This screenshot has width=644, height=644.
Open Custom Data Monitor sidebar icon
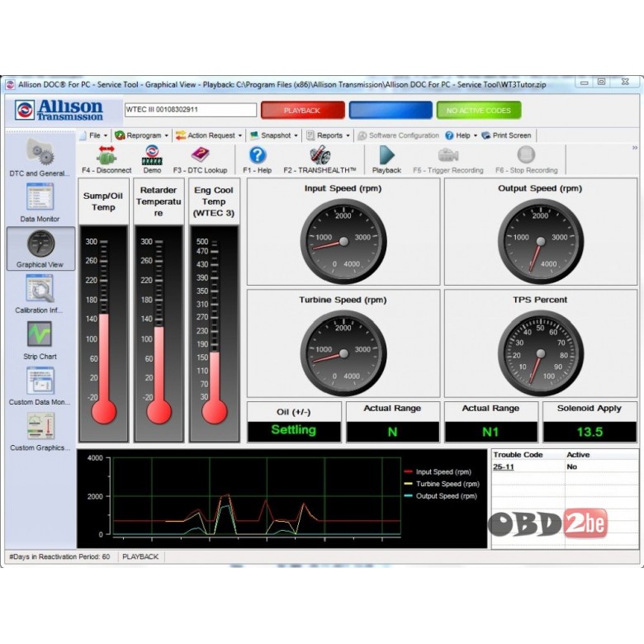click(40, 381)
